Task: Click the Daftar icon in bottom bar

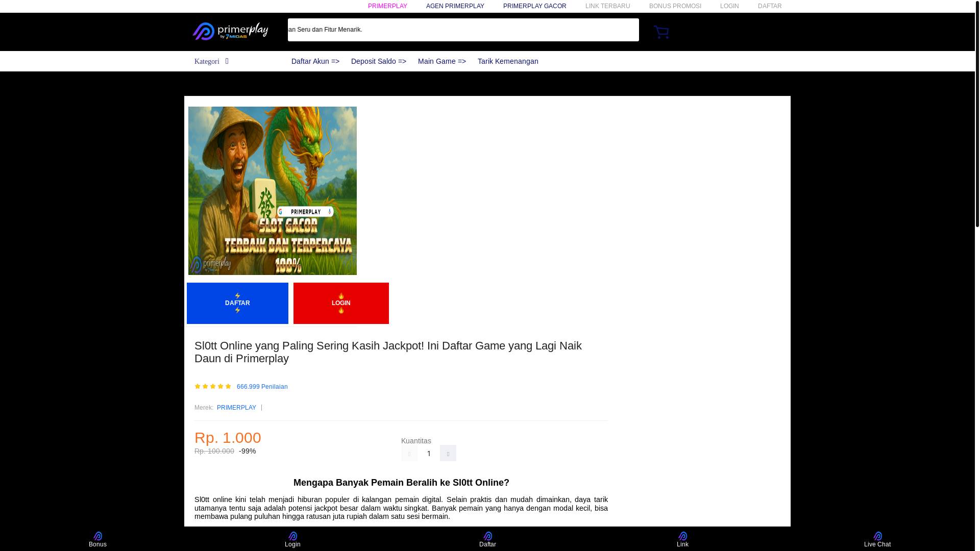Action: click(487, 539)
